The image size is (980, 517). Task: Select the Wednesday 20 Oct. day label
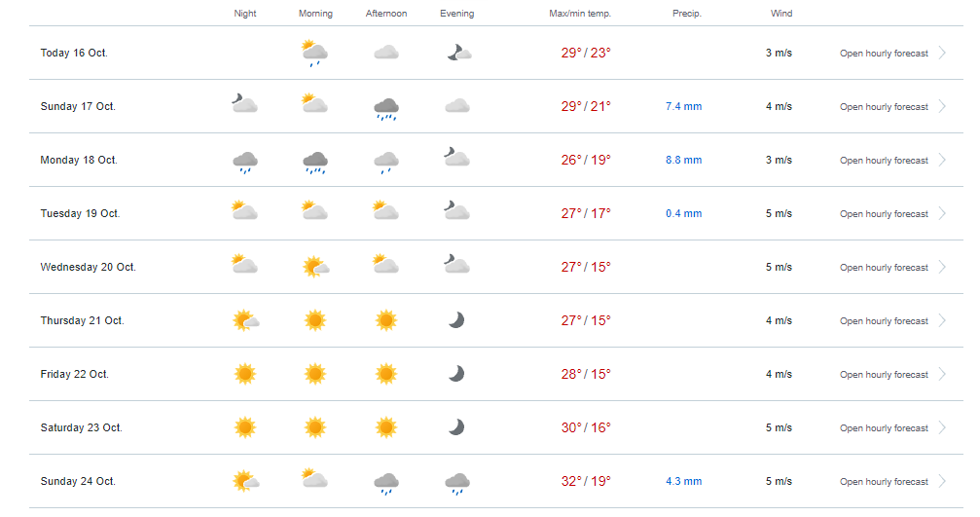tap(89, 267)
